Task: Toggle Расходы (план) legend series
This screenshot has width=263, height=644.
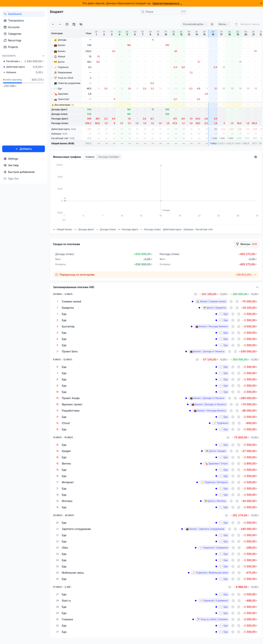Action: click(150, 229)
